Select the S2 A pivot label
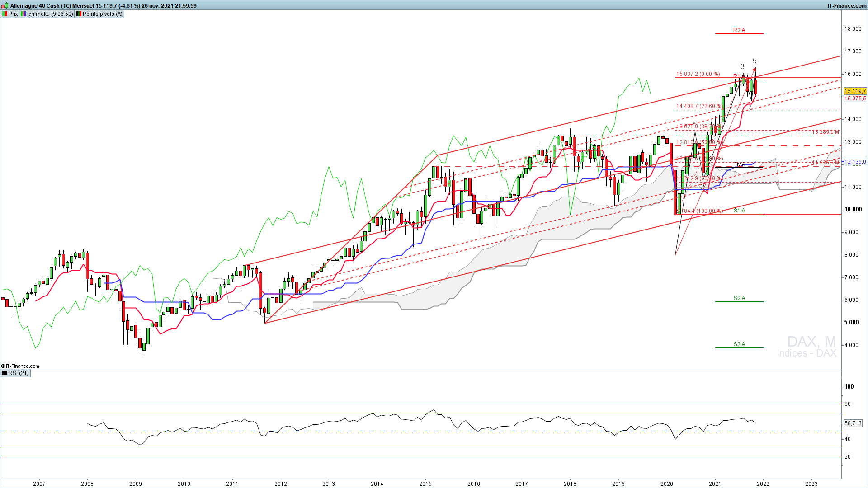This screenshot has height=488, width=868. [739, 298]
